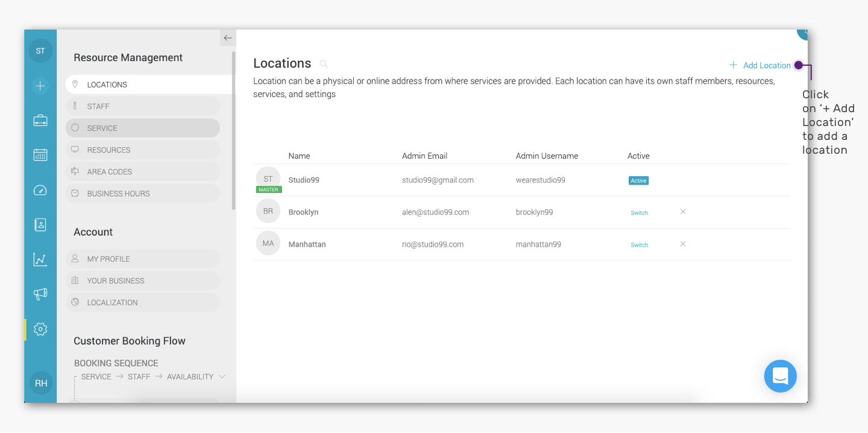Screen dimensions: 868x433
Task: Click the Add Location link
Action: coord(759,65)
